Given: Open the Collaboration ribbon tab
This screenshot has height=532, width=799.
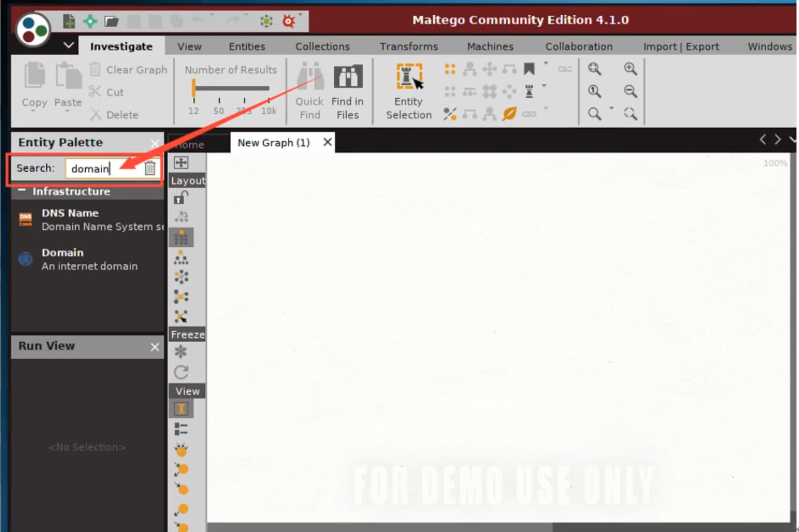Looking at the screenshot, I should pyautogui.click(x=579, y=46).
